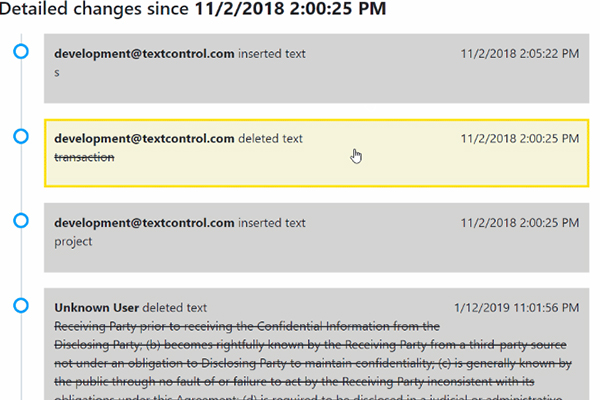The image size is (600, 400).
Task: Open the change card with inserted text "s"
Action: [316, 69]
